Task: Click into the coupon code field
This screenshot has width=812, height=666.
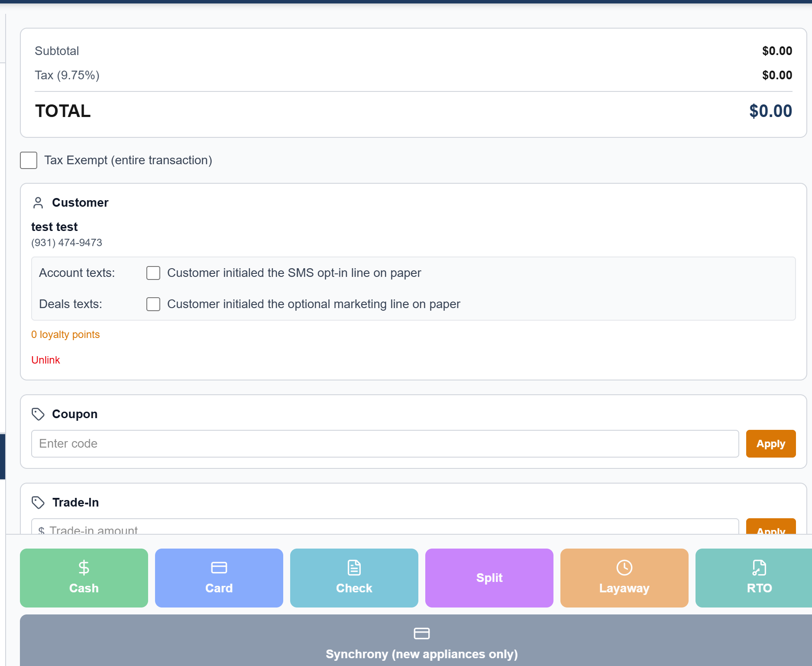Action: (x=385, y=444)
